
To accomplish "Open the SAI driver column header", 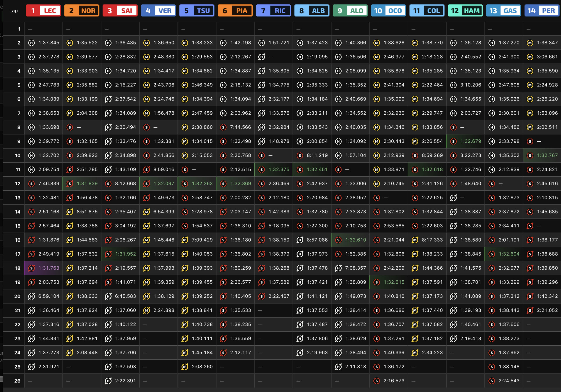I will tap(120, 11).
